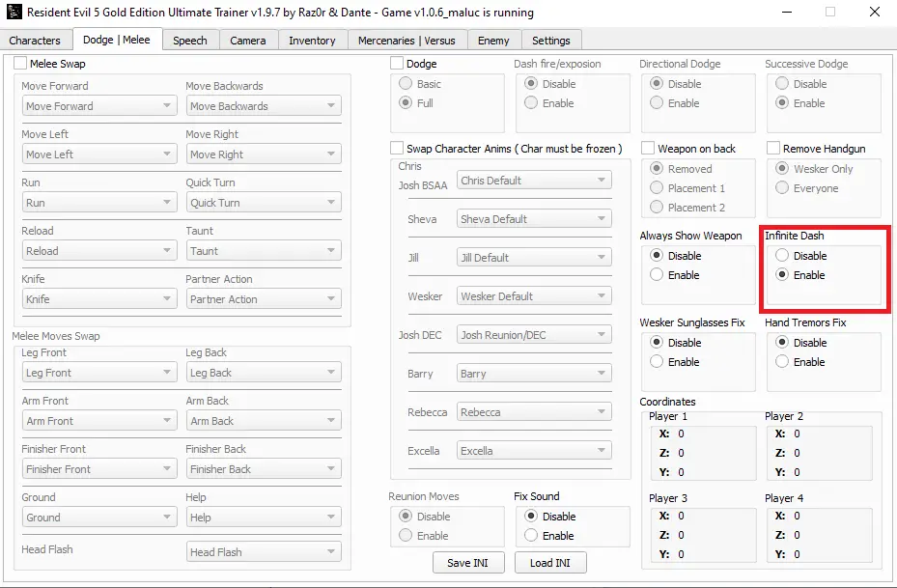Switch to the Settings tab
The height and width of the screenshot is (588, 897).
pyautogui.click(x=551, y=40)
